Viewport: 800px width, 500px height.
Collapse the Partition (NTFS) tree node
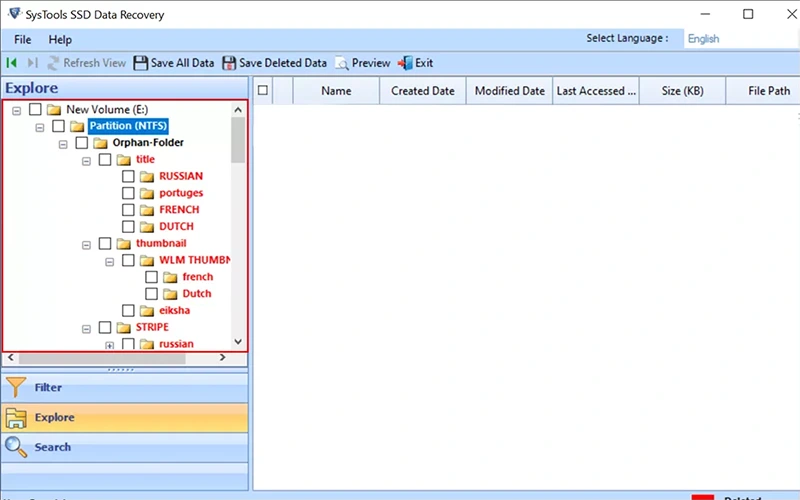click(x=40, y=127)
